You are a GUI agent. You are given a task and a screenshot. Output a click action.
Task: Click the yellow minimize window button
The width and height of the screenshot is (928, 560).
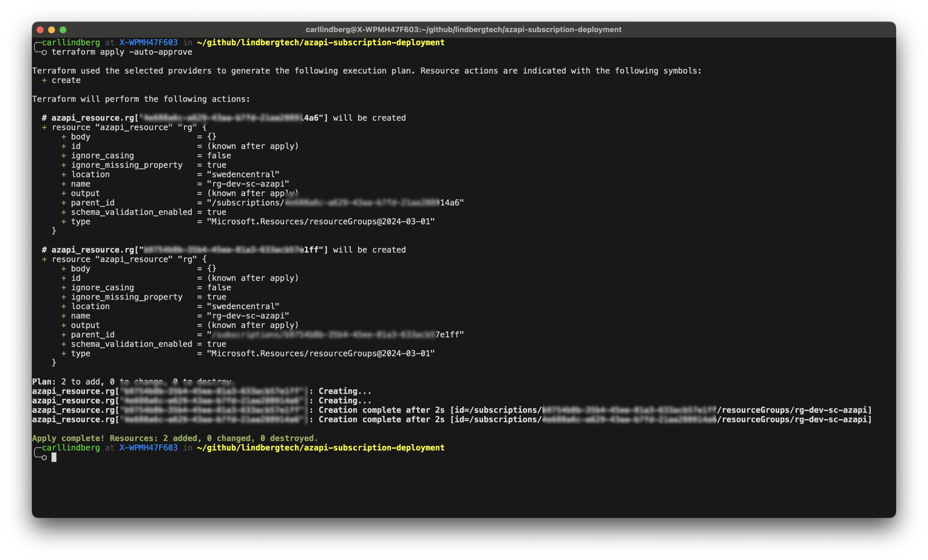pyautogui.click(x=51, y=30)
